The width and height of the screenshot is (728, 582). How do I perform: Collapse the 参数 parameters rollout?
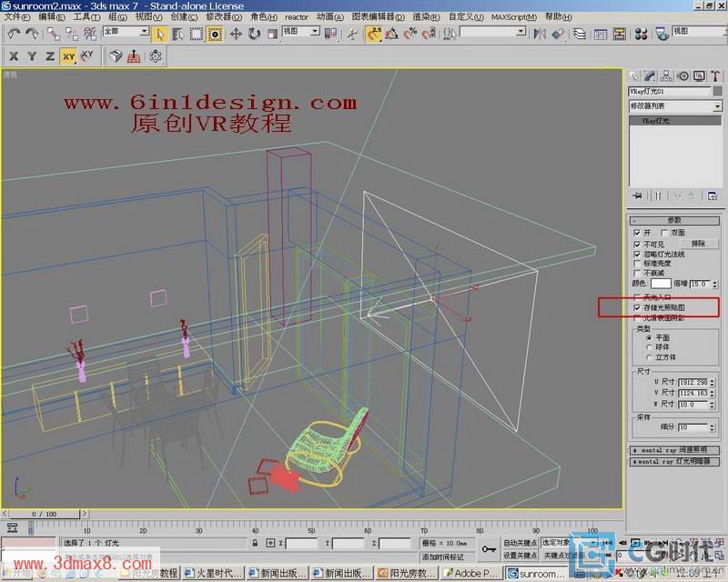(x=674, y=220)
